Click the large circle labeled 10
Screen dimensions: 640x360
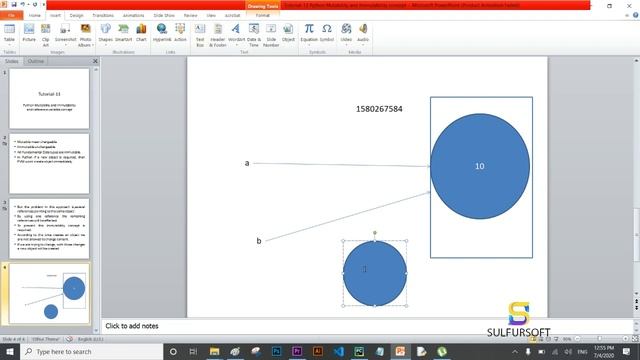click(480, 166)
